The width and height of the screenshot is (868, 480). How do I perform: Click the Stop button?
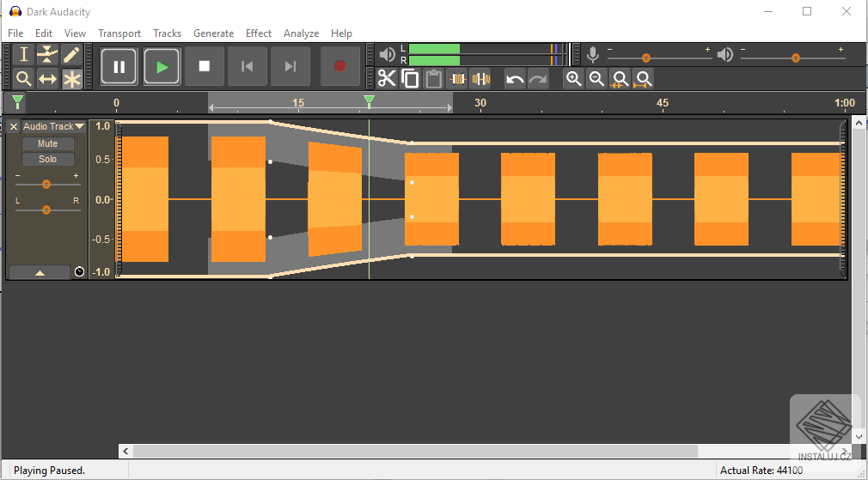point(205,66)
